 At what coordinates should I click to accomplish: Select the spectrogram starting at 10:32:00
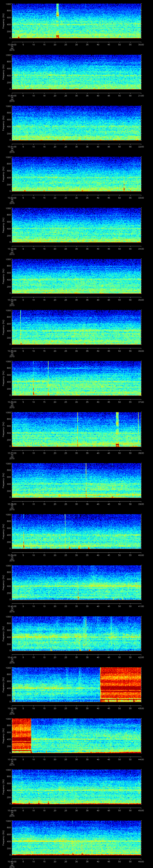(x=77, y=174)
